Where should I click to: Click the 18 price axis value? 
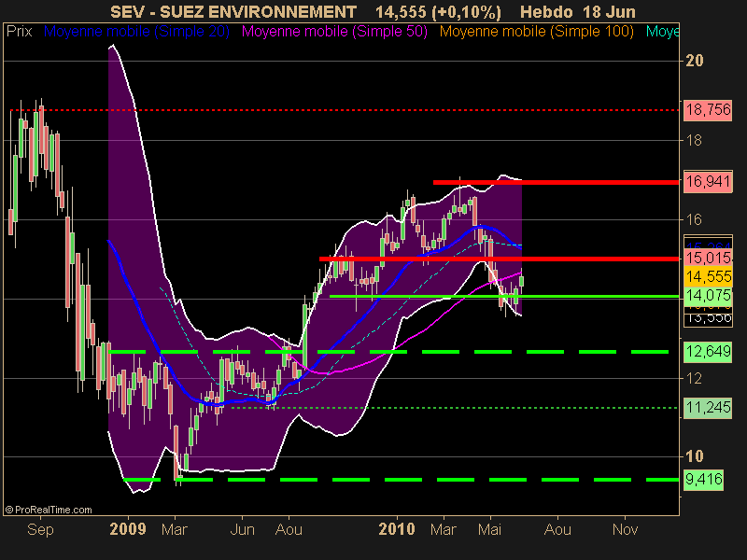click(x=694, y=140)
